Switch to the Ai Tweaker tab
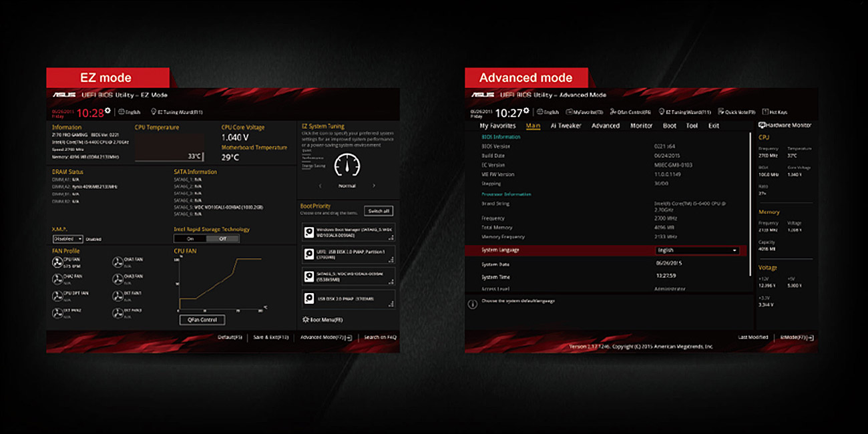Viewport: 868px width, 434px height. tap(566, 126)
